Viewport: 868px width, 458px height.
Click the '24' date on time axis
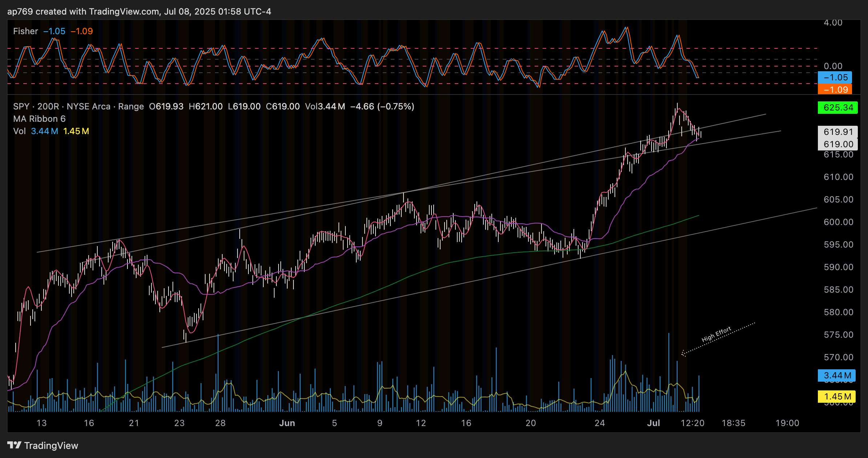pyautogui.click(x=600, y=423)
